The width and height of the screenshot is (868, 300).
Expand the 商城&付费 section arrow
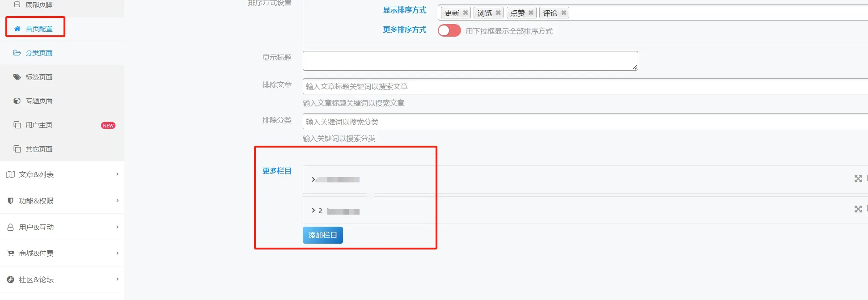tap(117, 253)
